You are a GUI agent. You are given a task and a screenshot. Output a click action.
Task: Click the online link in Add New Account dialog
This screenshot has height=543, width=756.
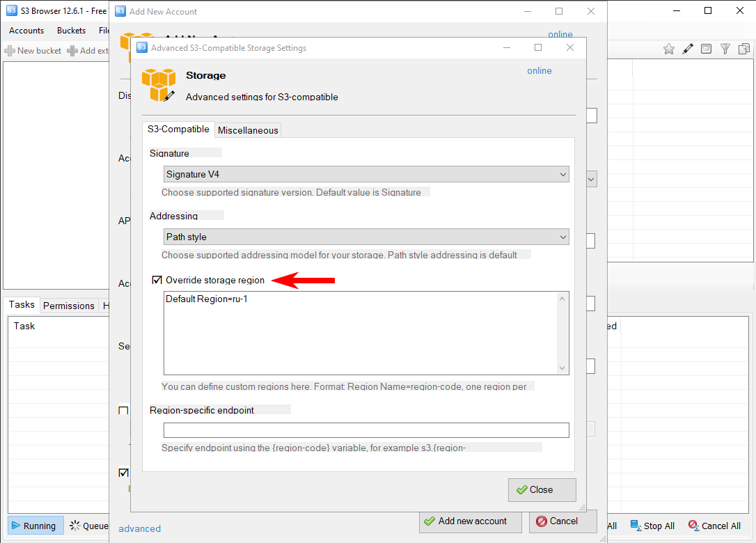(x=560, y=34)
